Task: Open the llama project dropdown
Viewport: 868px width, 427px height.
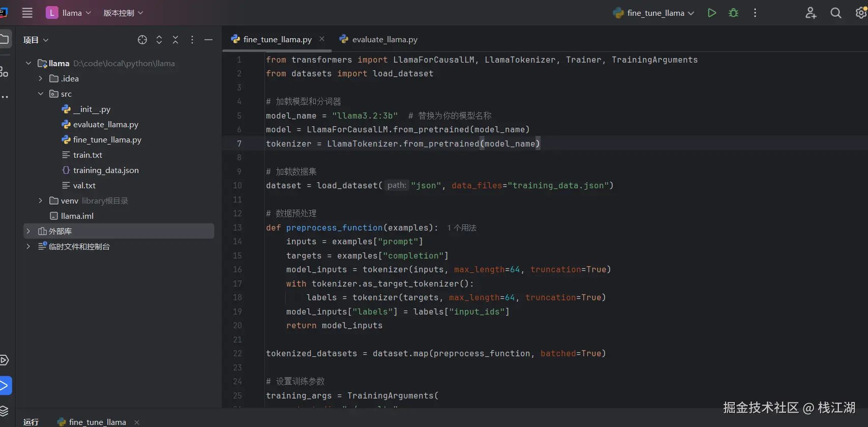Action: click(69, 13)
